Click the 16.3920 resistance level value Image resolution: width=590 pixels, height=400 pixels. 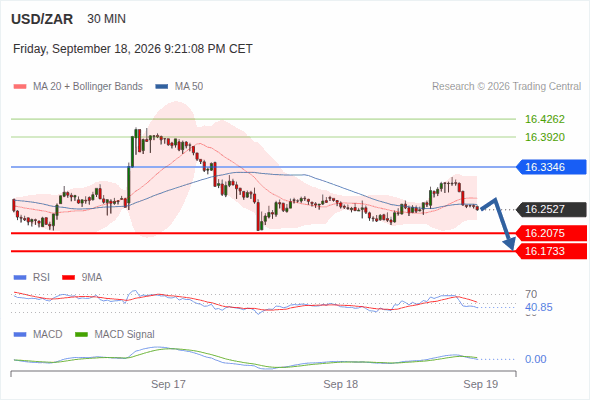coord(545,137)
